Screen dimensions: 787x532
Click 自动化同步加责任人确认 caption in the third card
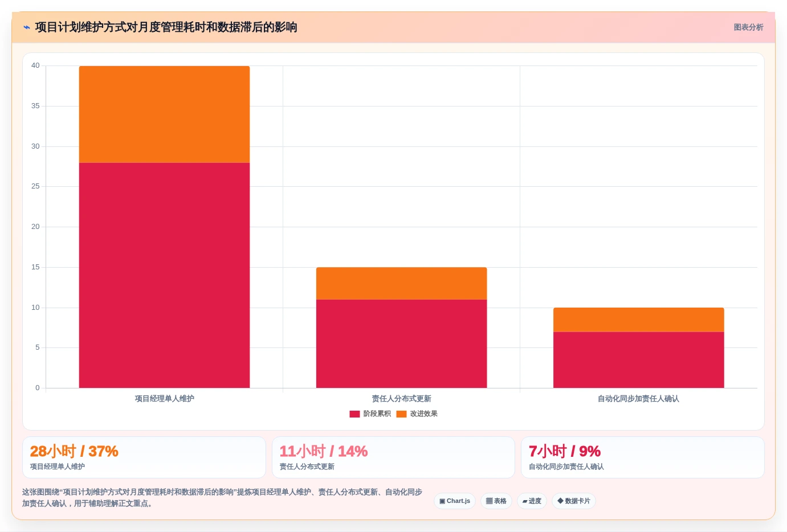coord(566,466)
